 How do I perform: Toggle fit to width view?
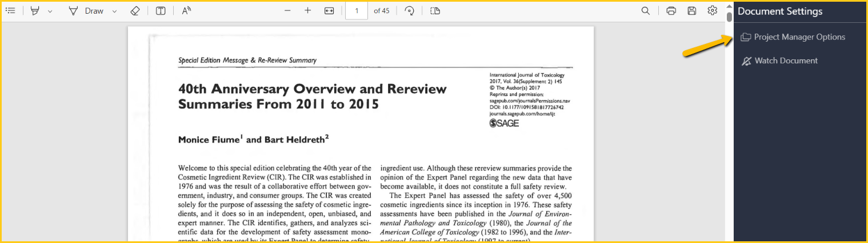[329, 11]
